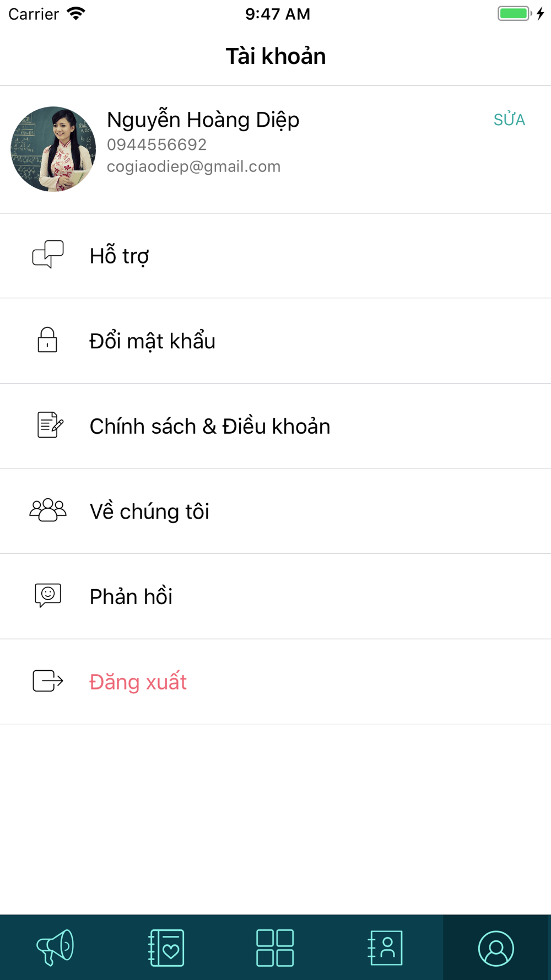This screenshot has width=551, height=980.
Task: Tap the padlock icon
Action: point(47,340)
